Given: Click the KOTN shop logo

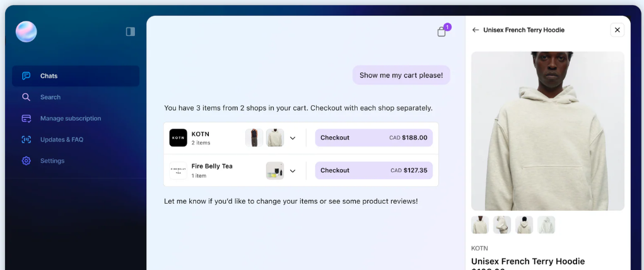Looking at the screenshot, I should [x=179, y=138].
